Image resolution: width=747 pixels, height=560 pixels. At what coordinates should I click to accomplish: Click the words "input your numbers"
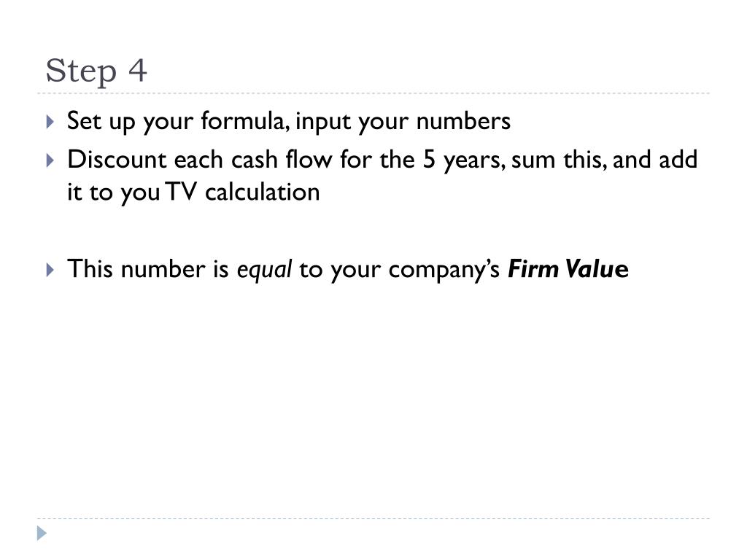pos(403,122)
